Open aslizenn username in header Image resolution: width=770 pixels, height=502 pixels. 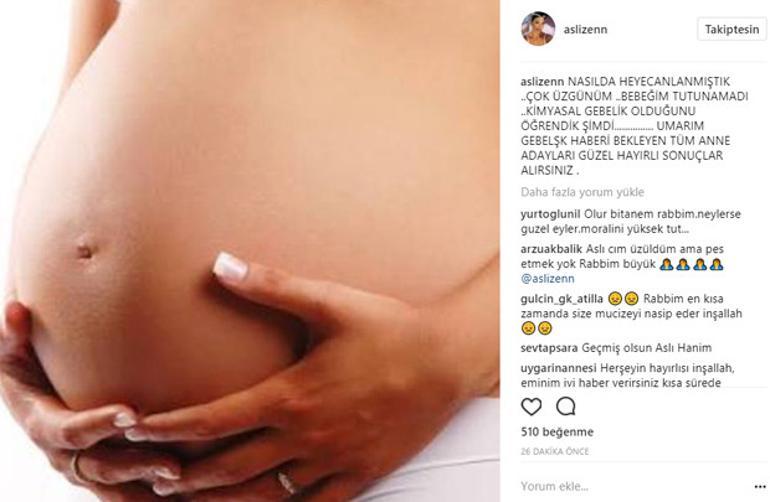point(585,29)
